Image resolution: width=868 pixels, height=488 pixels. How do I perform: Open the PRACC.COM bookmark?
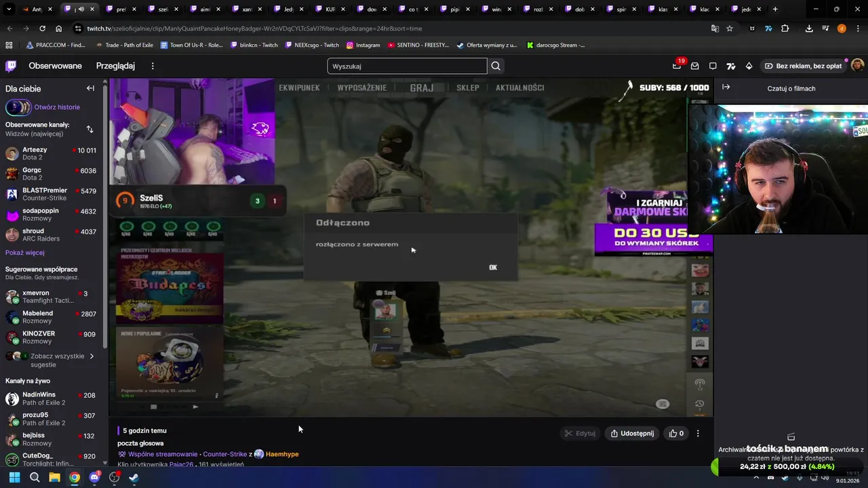pos(55,45)
